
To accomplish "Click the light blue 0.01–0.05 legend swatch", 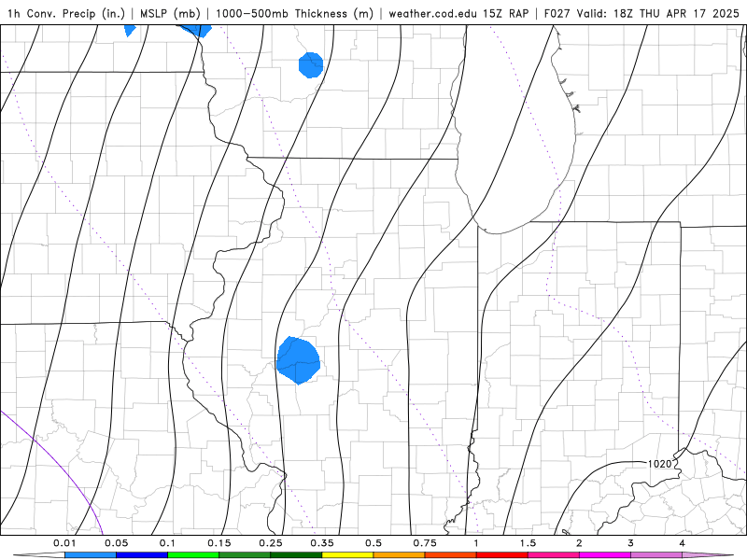I will [91, 555].
